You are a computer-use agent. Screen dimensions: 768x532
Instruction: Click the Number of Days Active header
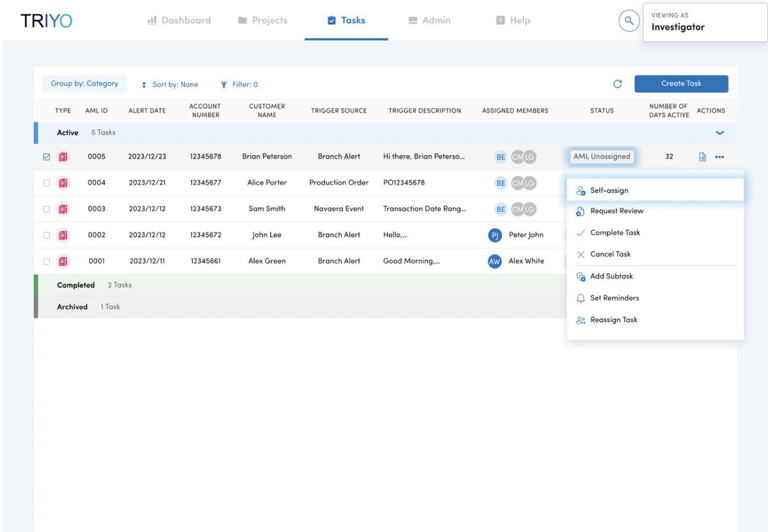click(669, 111)
